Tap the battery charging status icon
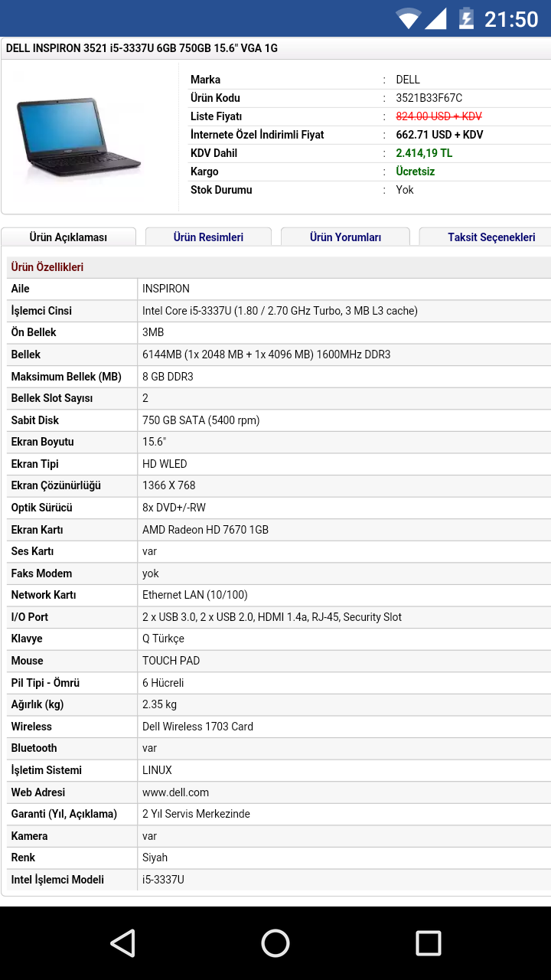 pos(466,18)
